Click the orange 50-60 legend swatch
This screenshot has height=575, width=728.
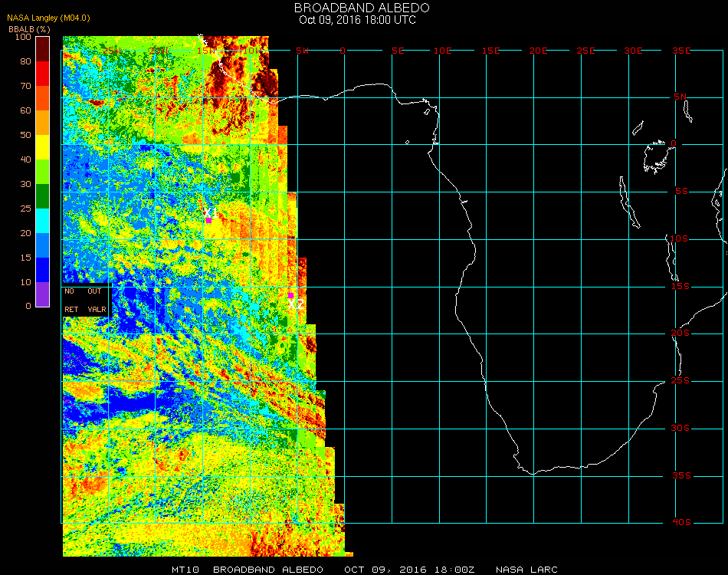43,123
